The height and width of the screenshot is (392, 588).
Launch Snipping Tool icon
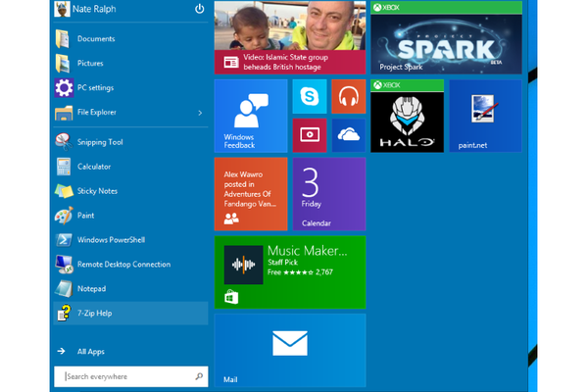click(64, 142)
